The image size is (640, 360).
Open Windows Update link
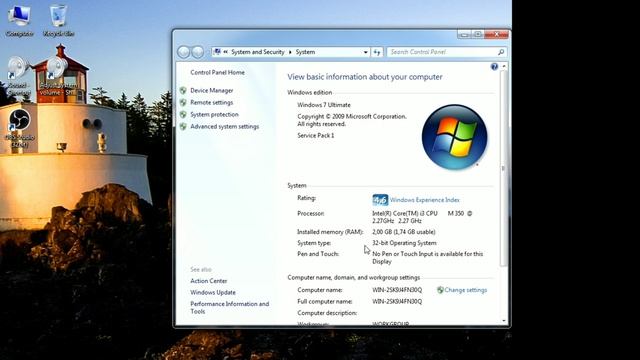tap(213, 293)
